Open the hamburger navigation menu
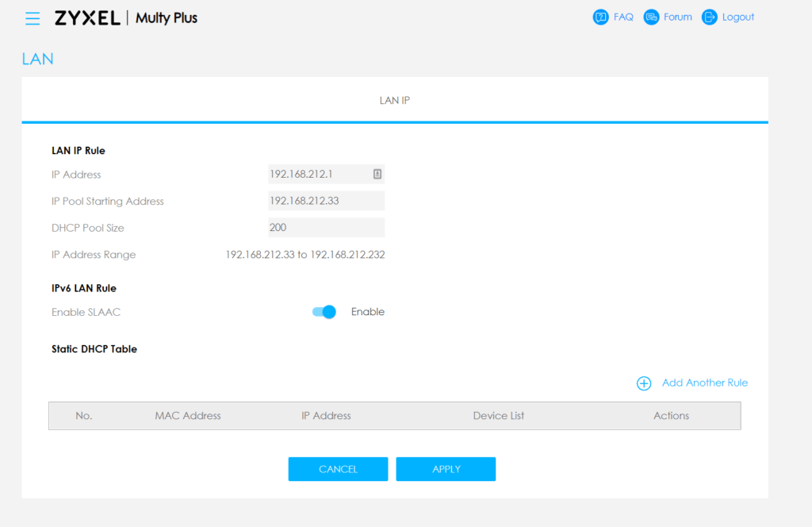Viewport: 812px width, 527px height. pyautogui.click(x=33, y=18)
